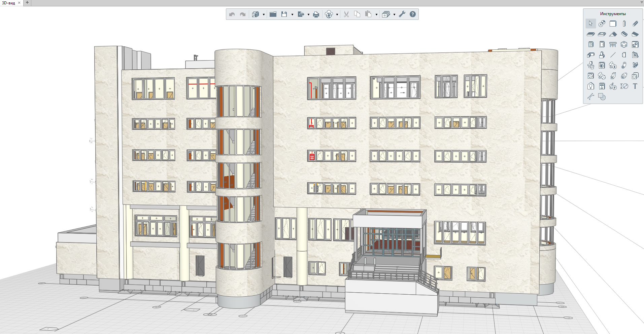644x334 pixels.
Task: Choose the Stair tool
Action: click(624, 34)
